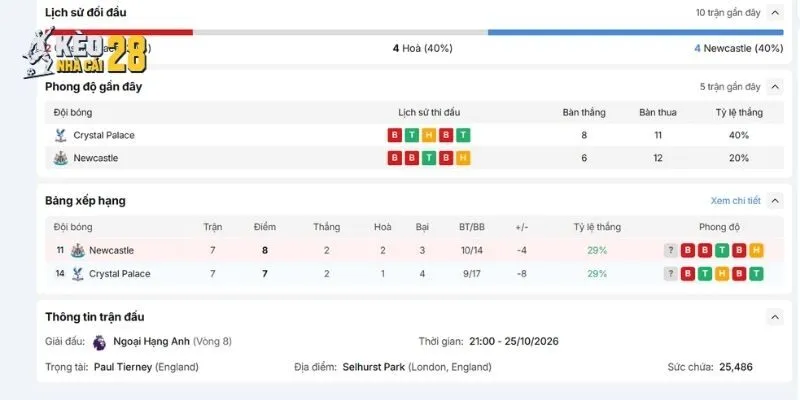Click Crystal Palace 9/17 goals cell
The image size is (800, 400).
(472, 274)
